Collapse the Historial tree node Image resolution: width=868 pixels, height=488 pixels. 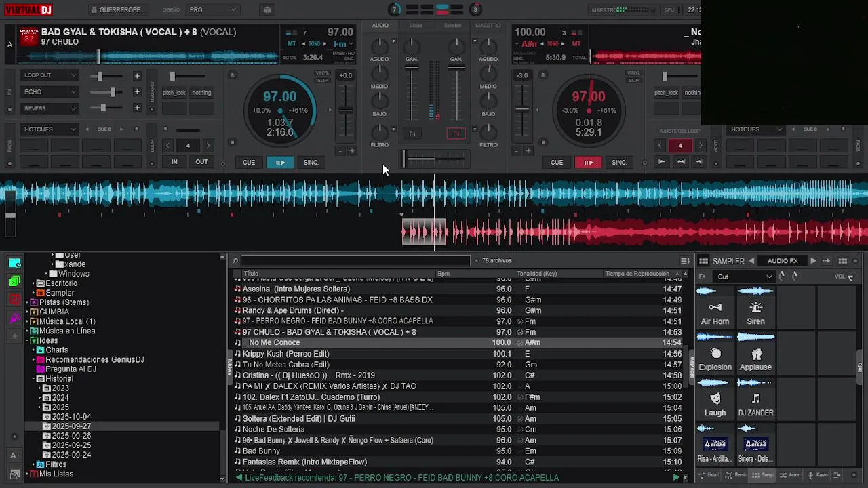[x=34, y=379]
